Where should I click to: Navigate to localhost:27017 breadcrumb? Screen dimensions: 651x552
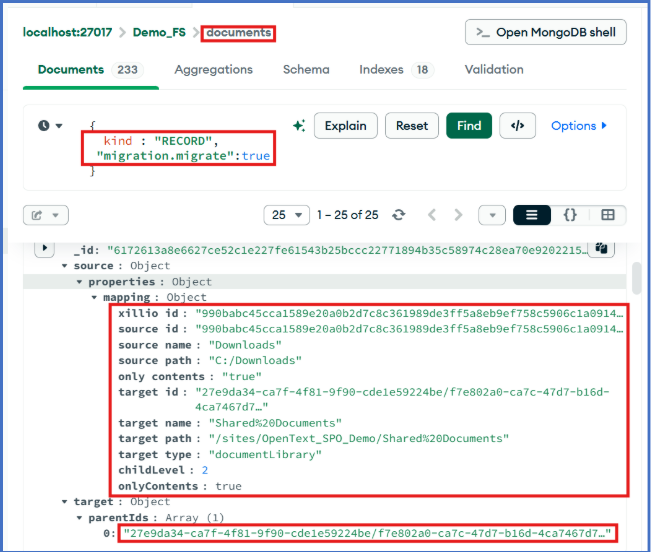coord(67,32)
